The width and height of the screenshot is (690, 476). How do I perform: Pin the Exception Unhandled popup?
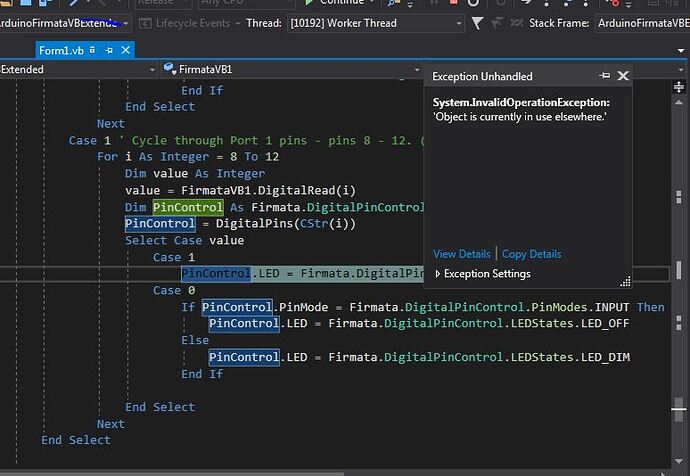[x=605, y=76]
